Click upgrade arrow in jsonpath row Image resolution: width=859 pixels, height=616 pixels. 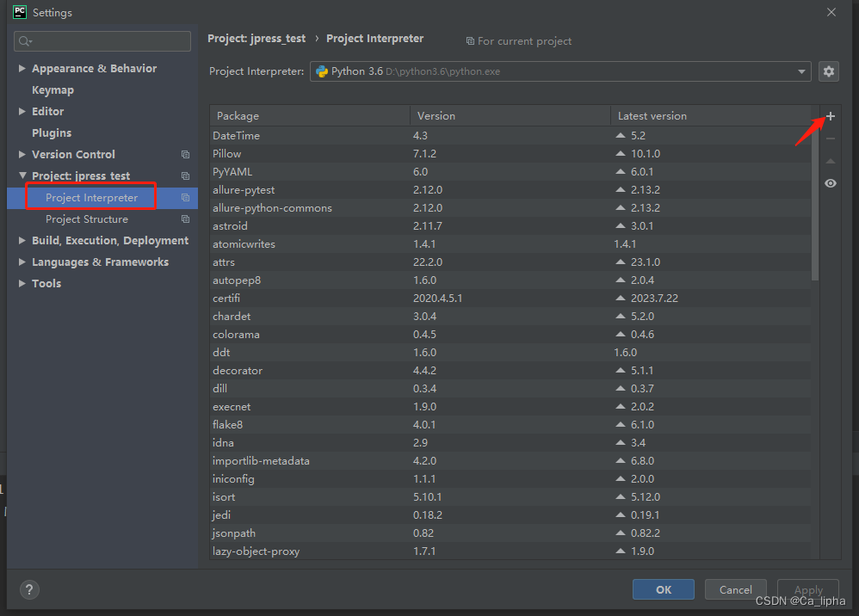620,533
